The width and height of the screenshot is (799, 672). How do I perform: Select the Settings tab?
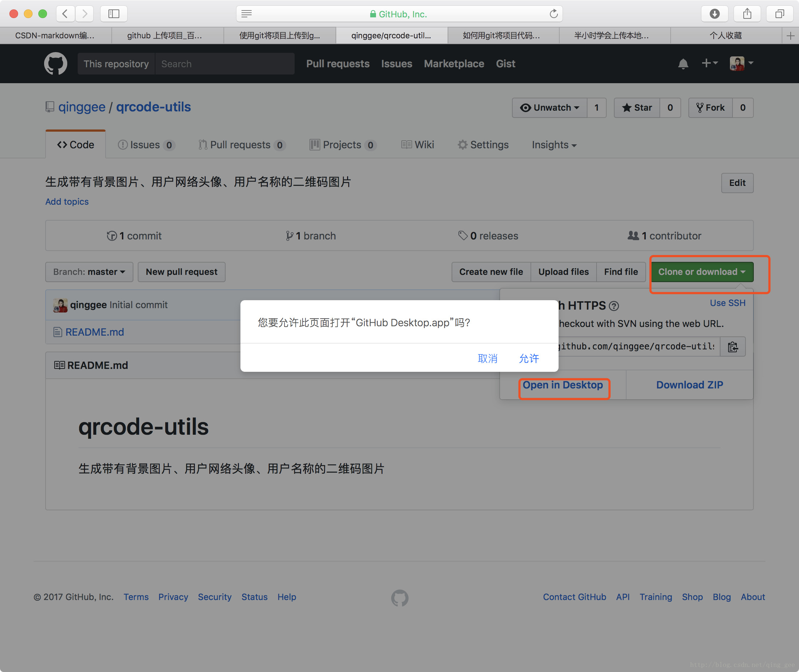point(482,145)
